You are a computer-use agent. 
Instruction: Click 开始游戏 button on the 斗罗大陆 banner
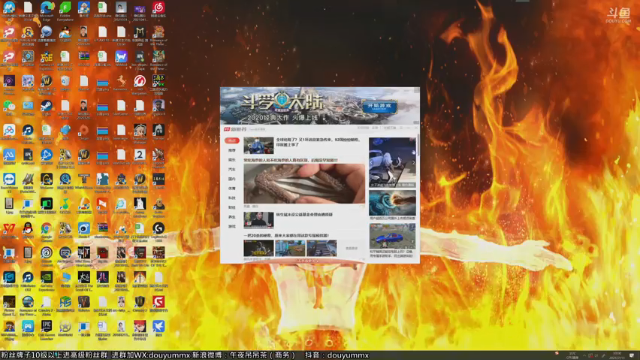pyautogui.click(x=380, y=107)
